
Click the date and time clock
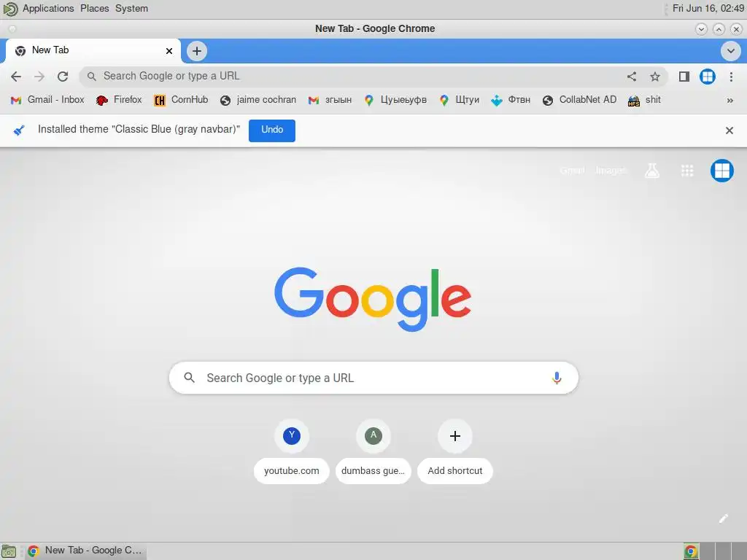708,9
